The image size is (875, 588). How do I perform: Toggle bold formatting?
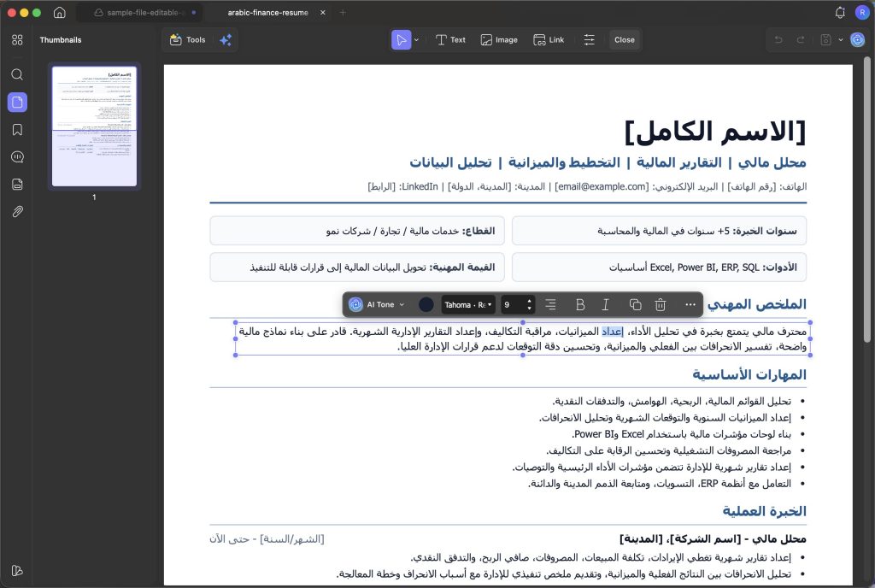coord(580,304)
